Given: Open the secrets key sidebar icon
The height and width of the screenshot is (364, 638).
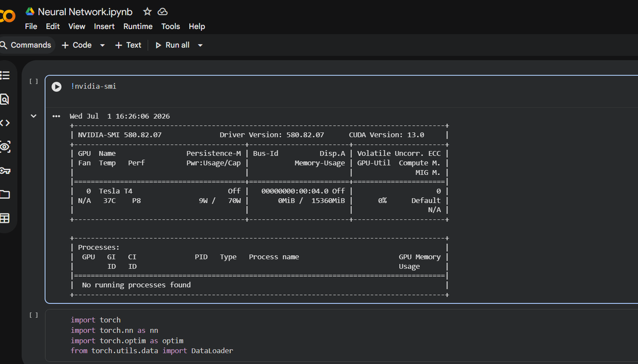Looking at the screenshot, I should tap(5, 171).
